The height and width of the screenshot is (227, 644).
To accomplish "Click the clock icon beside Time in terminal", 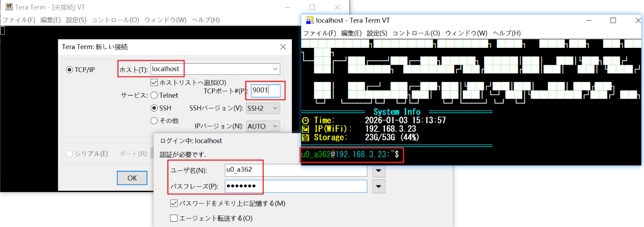I will pyautogui.click(x=306, y=120).
